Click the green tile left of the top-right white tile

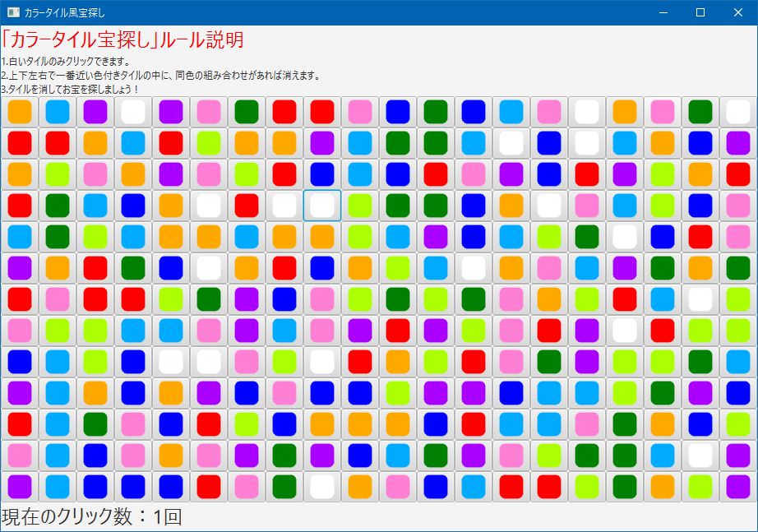(700, 111)
